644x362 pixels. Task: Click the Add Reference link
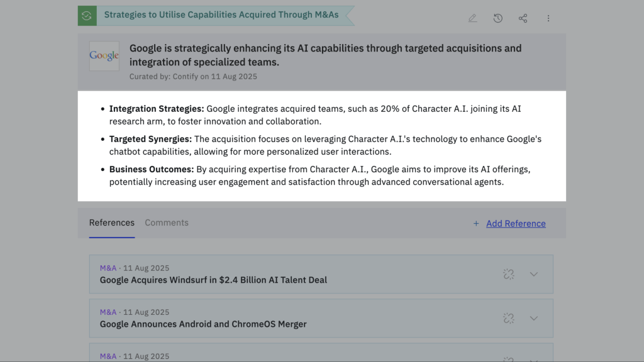[516, 224]
